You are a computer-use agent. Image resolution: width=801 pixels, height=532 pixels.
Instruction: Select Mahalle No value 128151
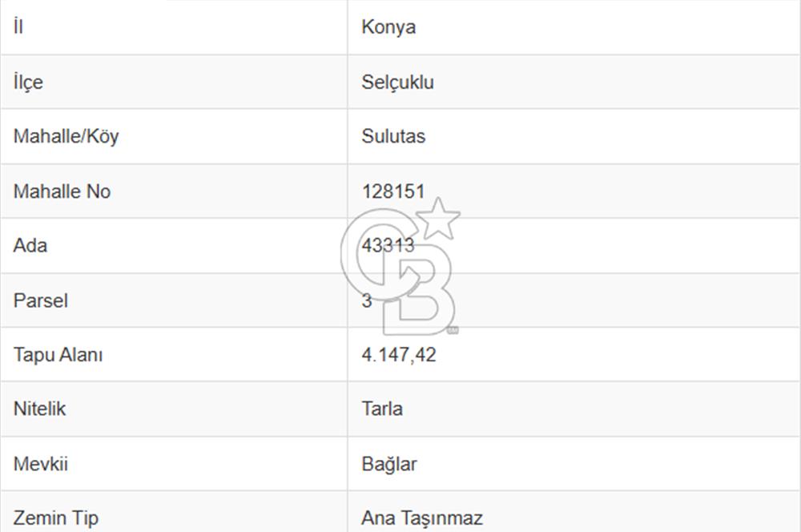[393, 191]
